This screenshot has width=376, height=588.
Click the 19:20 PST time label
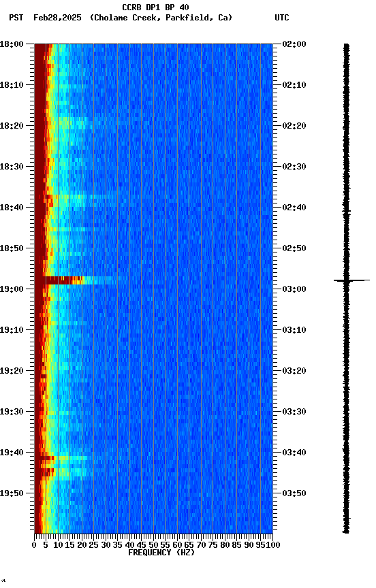(x=12, y=371)
